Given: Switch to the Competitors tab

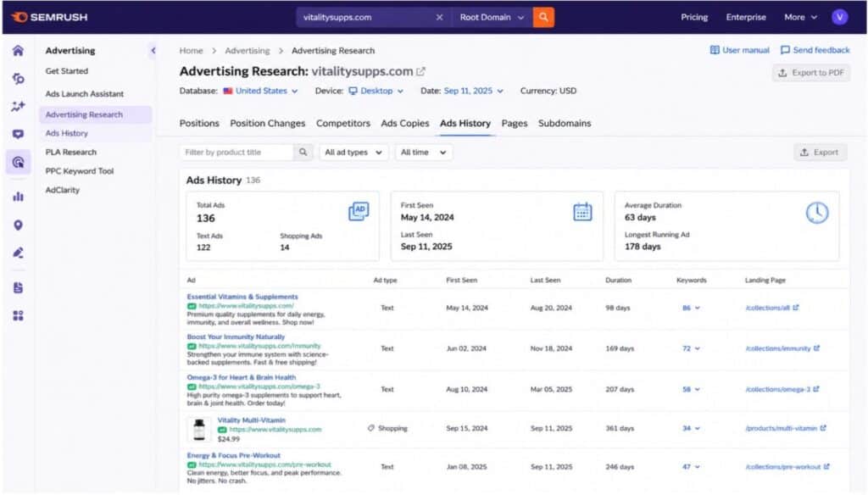Looking at the screenshot, I should pos(343,124).
